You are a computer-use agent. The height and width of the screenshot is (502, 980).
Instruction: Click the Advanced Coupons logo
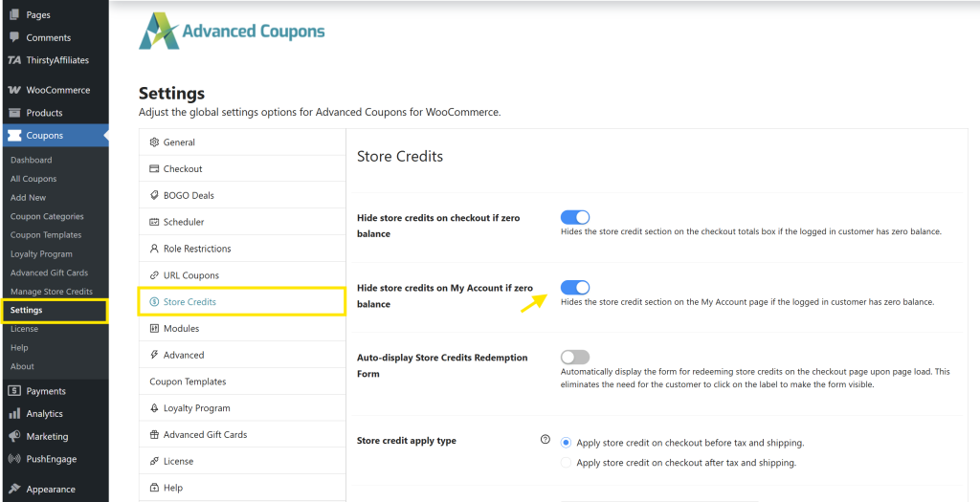tap(233, 31)
